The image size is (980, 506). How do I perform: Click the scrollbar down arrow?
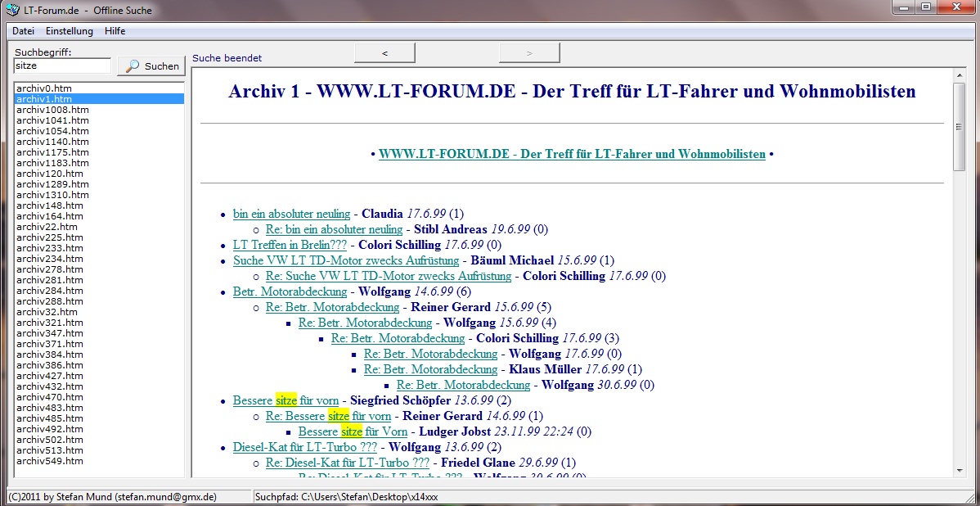pos(959,470)
